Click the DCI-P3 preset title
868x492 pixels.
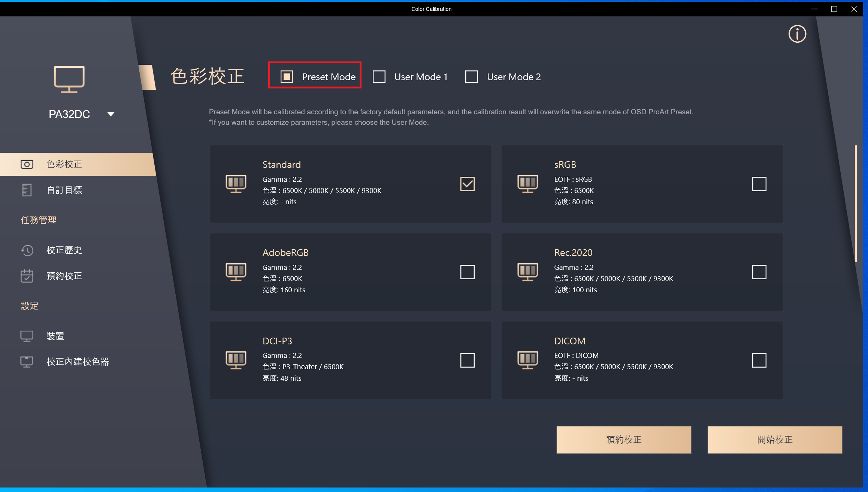pos(277,341)
